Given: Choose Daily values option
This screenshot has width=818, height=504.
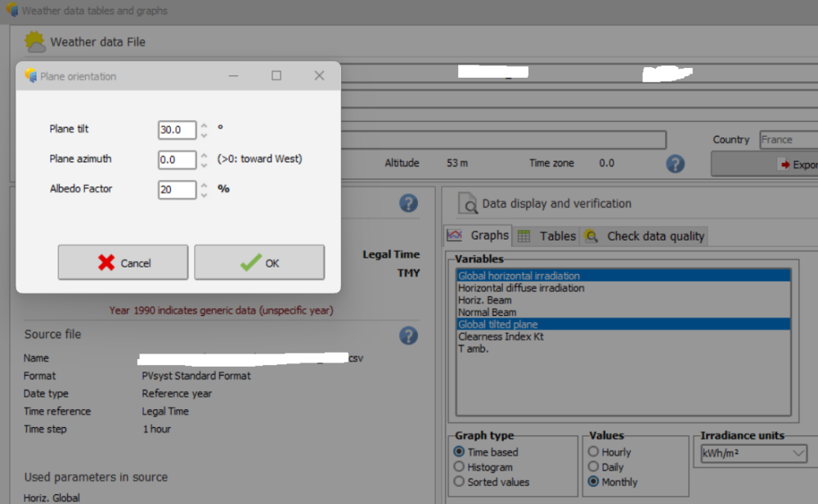Looking at the screenshot, I should pos(593,467).
